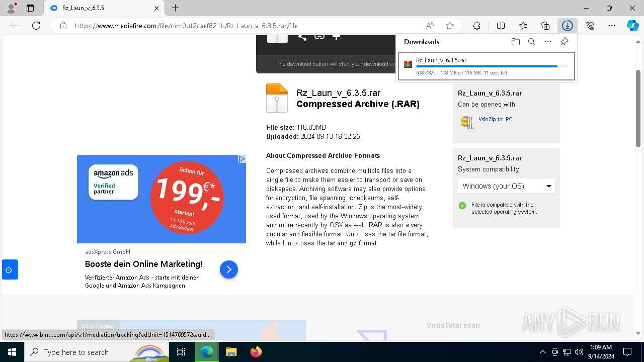Viewport: 644px width, 362px height.
Task: Open the WinZip for PC link
Action: click(496, 119)
